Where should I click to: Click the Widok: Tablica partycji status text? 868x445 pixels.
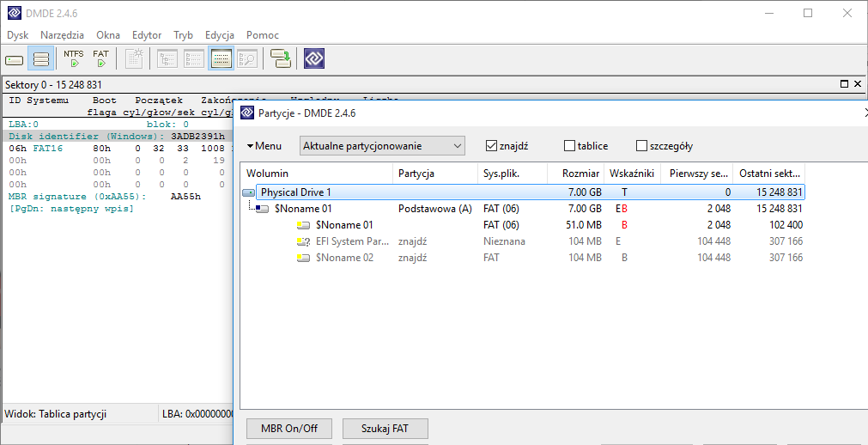point(56,414)
